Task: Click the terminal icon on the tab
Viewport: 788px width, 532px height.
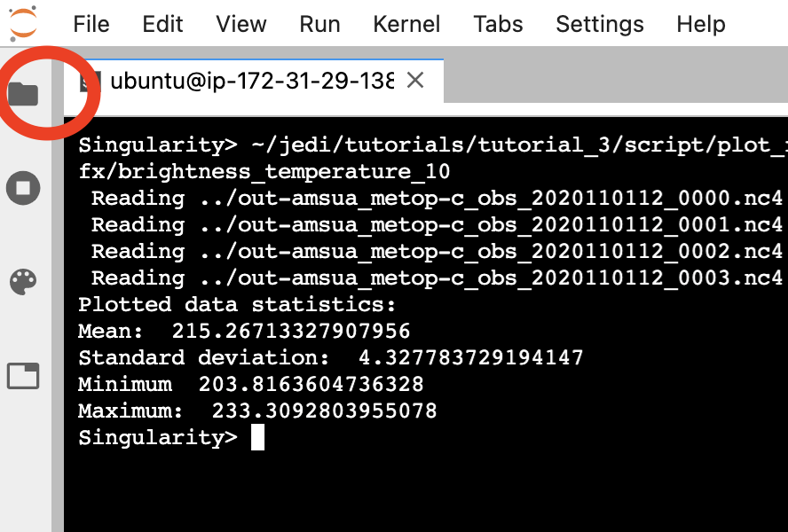Action: [91, 82]
